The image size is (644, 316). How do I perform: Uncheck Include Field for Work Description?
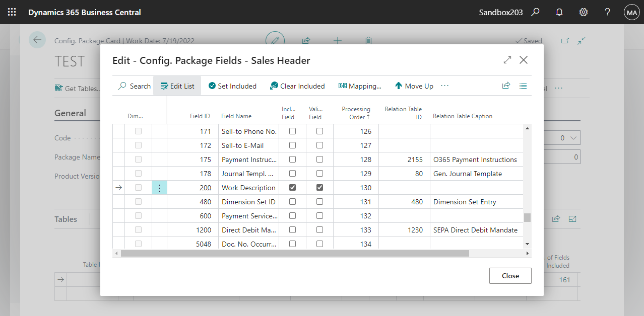coord(292,188)
